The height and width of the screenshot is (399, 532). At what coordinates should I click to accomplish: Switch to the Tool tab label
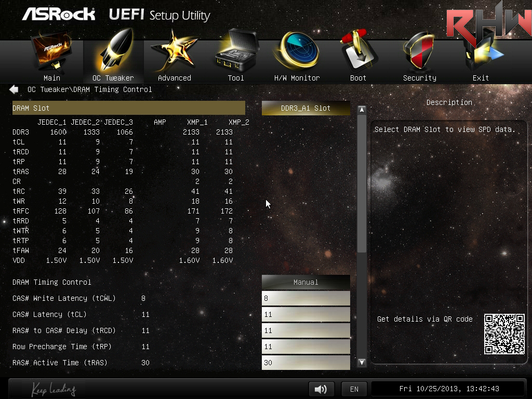pos(236,78)
